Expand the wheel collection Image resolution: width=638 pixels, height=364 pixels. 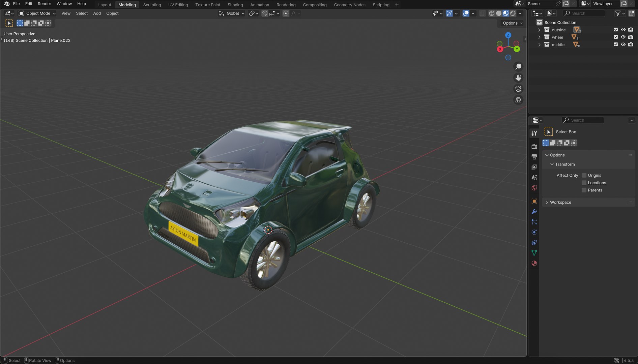point(539,37)
